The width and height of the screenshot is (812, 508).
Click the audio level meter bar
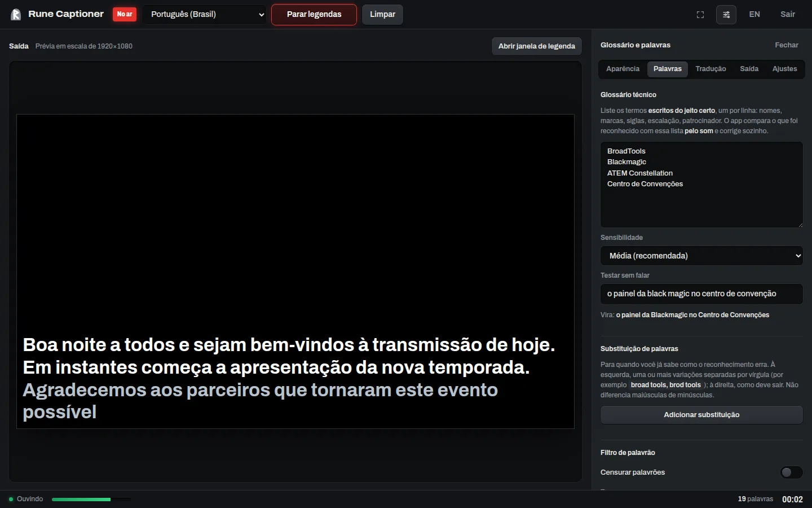[x=91, y=500]
